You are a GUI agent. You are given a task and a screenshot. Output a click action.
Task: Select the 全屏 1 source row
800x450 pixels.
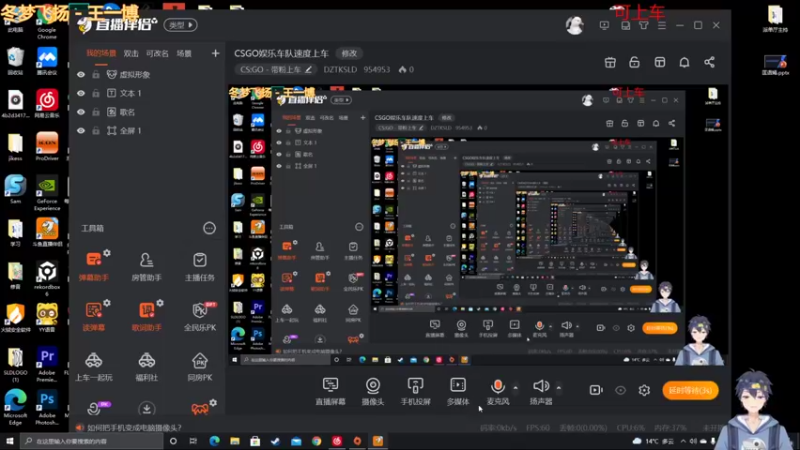click(x=148, y=131)
